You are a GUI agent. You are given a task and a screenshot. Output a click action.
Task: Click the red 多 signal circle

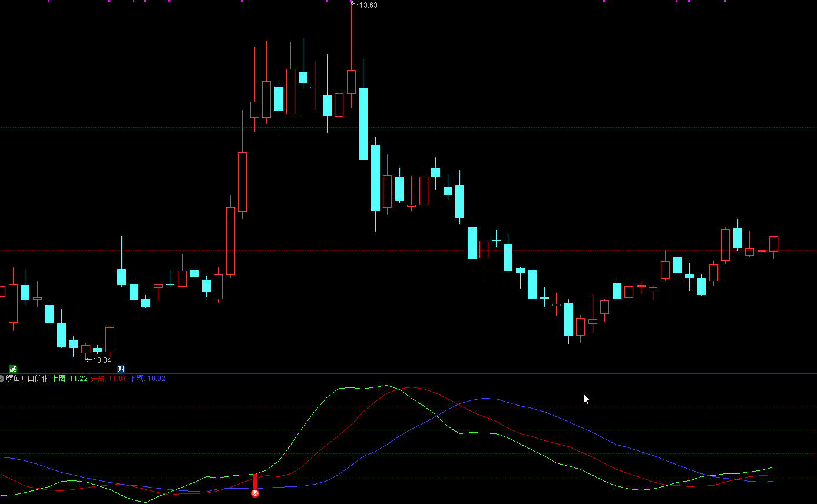255,493
